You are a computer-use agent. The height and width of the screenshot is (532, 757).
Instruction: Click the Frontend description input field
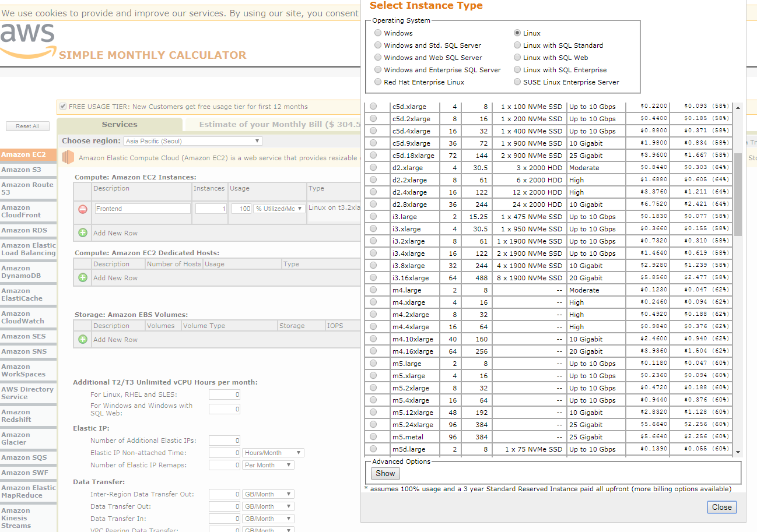tap(142, 209)
